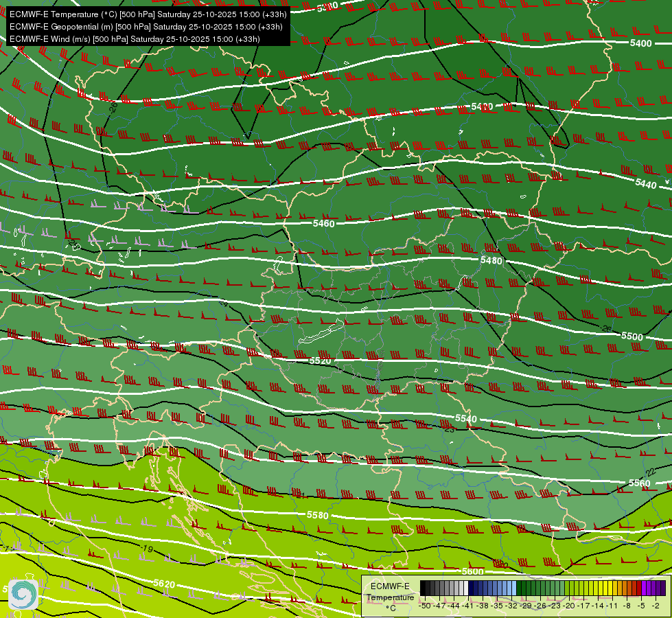Viewport: 672px width, 618px height.
Task: Click the 5600 geopotential contour label
Action: (x=473, y=571)
